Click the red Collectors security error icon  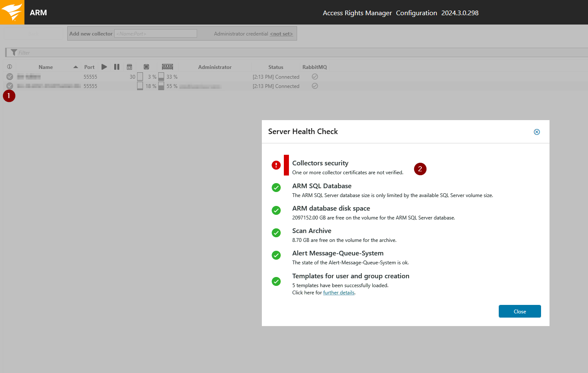pyautogui.click(x=276, y=165)
